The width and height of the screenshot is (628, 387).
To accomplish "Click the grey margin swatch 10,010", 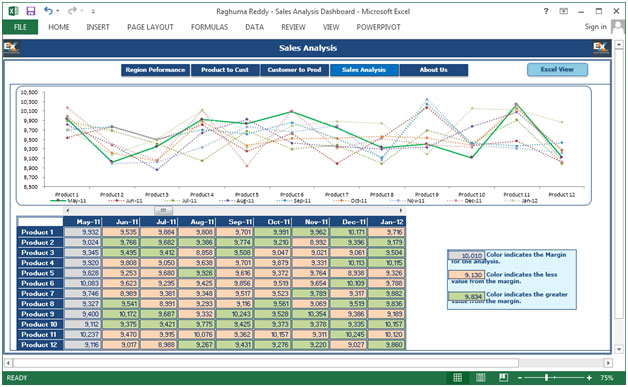I will pyautogui.click(x=466, y=255).
